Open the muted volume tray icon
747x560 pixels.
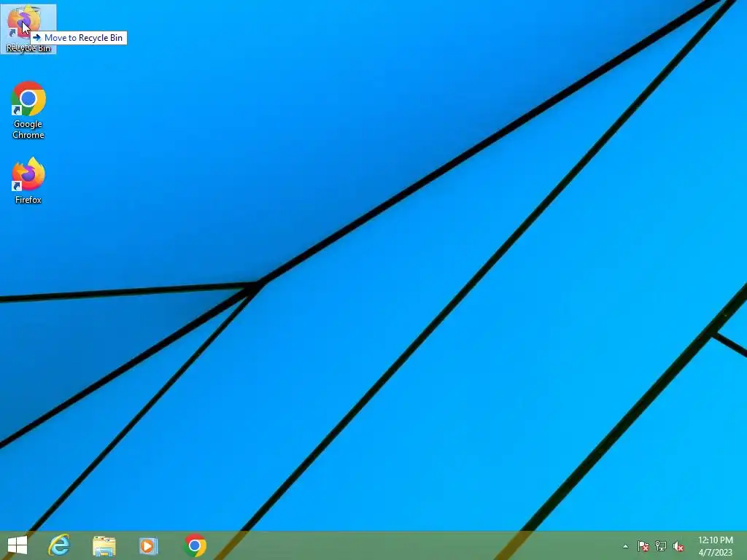pyautogui.click(x=678, y=546)
